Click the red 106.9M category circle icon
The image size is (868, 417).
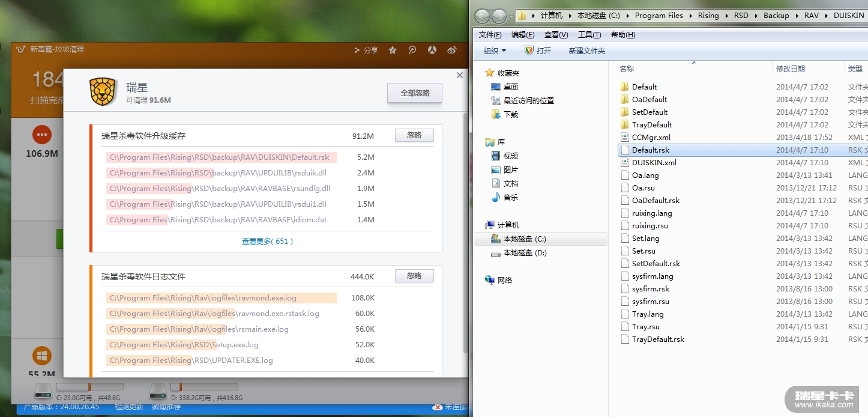41,134
